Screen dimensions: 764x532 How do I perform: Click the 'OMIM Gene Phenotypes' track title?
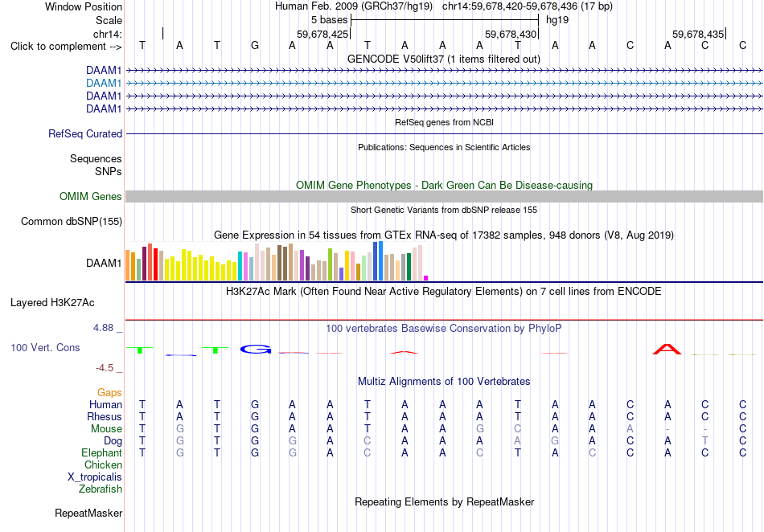tap(444, 186)
